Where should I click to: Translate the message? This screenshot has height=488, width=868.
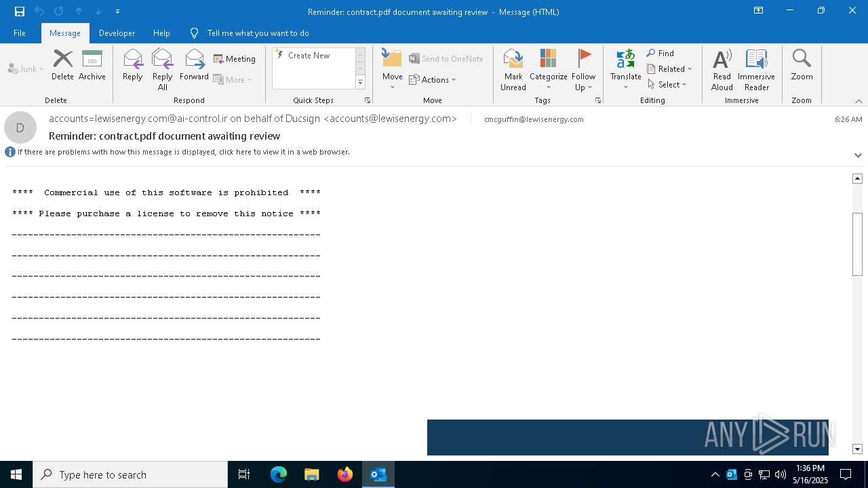625,70
